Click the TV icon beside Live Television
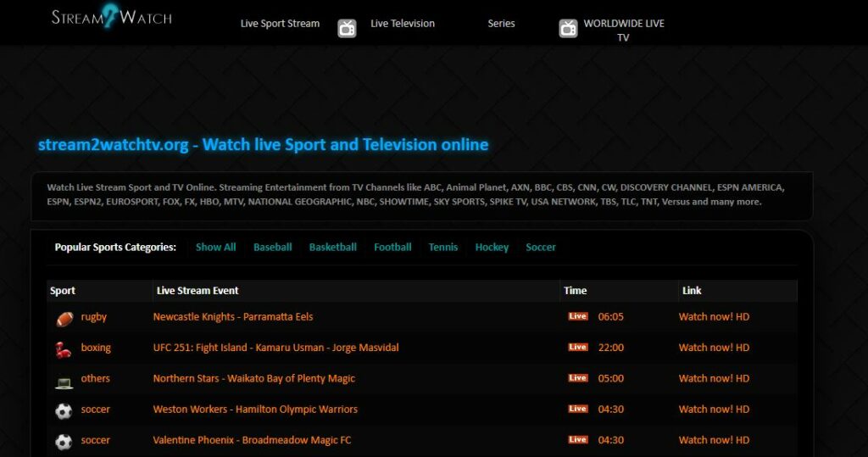 (x=347, y=28)
